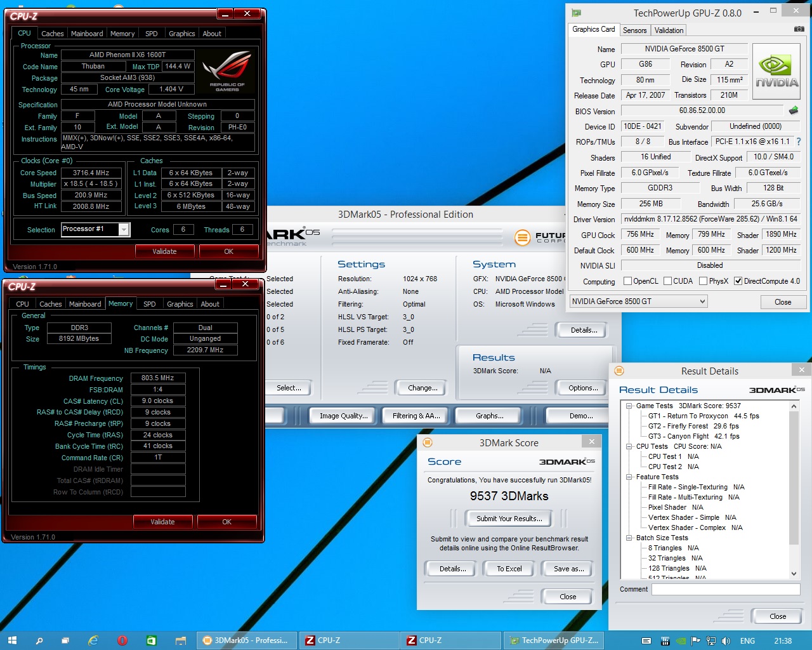
Task: Open taskbar Search magnifier icon
Action: [39, 640]
